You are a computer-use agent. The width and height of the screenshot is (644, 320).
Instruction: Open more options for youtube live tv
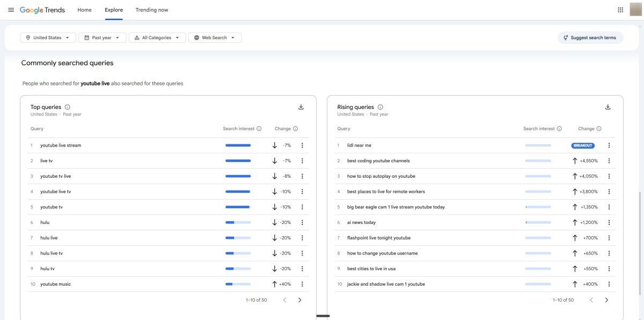pos(302,192)
